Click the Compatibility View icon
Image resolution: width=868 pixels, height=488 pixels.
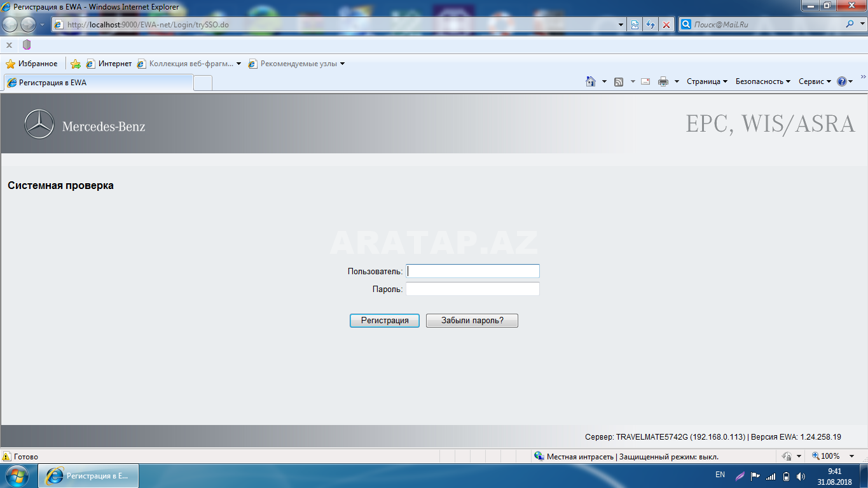[635, 25]
